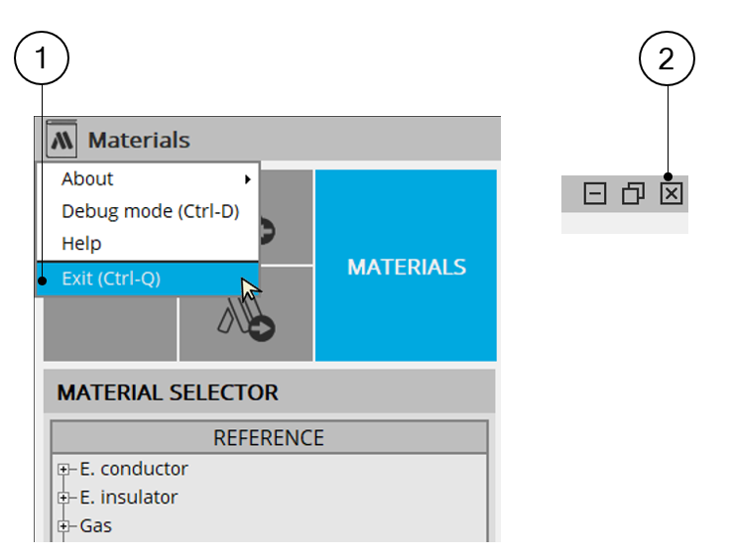Click Exit (Ctrl-Q) menu item
Screen dimensions: 734x560
[111, 279]
